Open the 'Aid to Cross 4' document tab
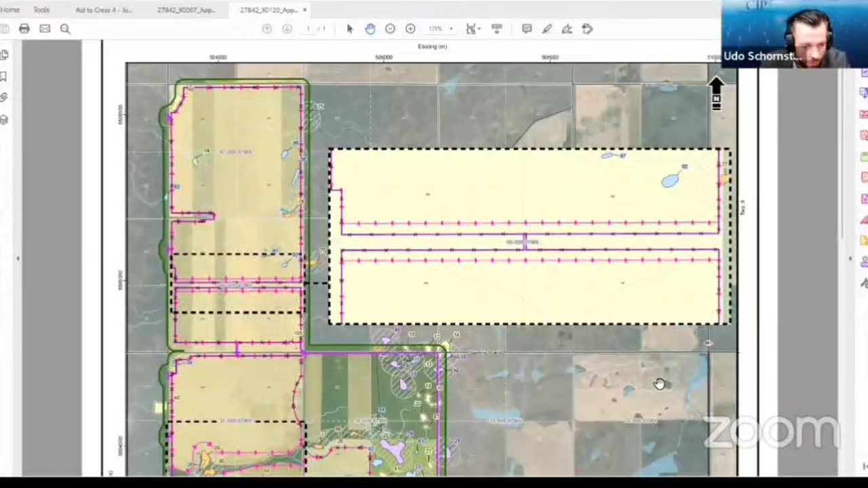868x488 pixels. [x=104, y=10]
